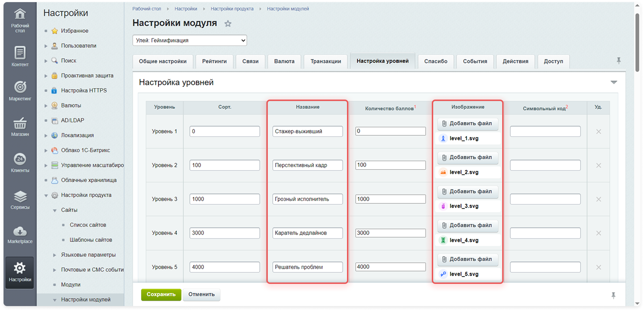644x311 pixels.
Task: Switch to the Спасибо tab
Action: (x=436, y=61)
